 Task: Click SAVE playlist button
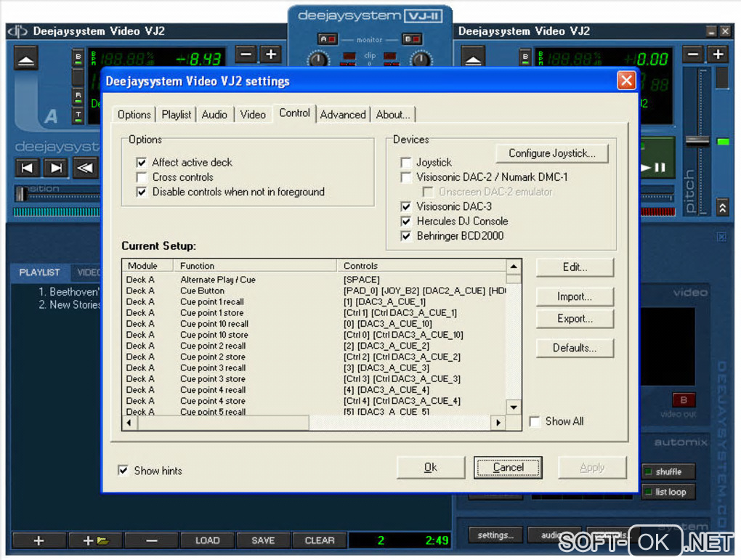[x=263, y=540]
